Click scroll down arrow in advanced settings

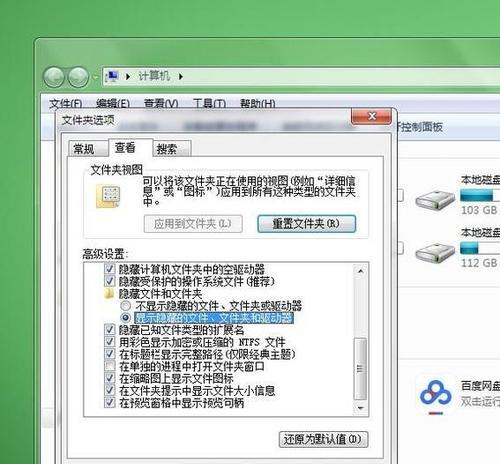pyautogui.click(x=360, y=408)
